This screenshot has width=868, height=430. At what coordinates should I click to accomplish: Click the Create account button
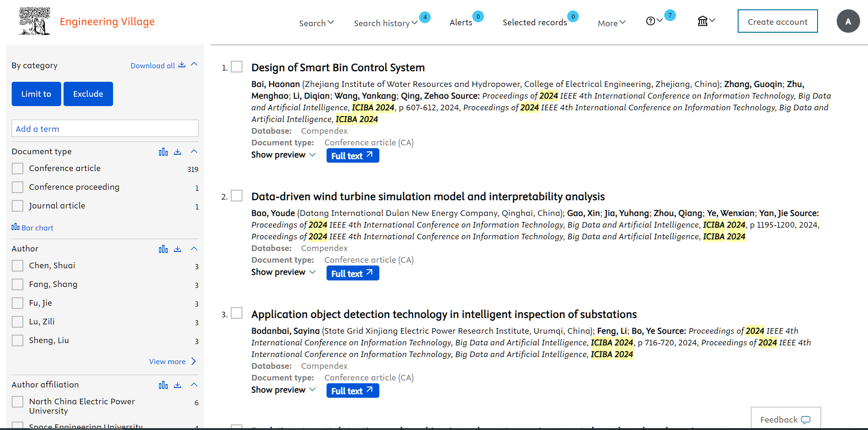[x=777, y=21]
